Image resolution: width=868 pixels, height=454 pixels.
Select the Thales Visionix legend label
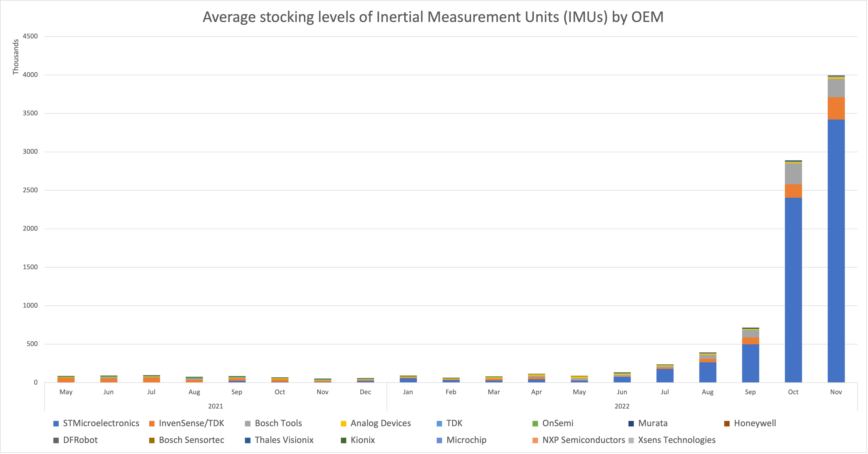(284, 440)
